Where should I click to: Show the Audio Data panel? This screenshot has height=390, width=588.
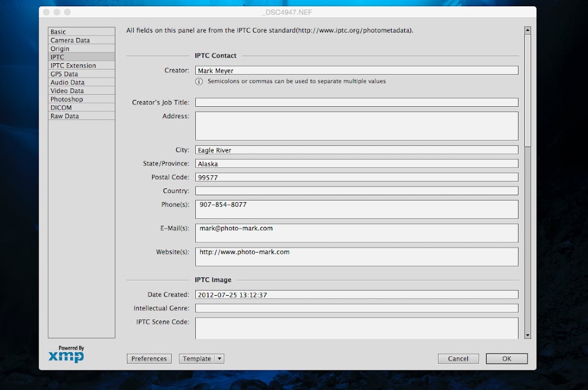(82, 83)
